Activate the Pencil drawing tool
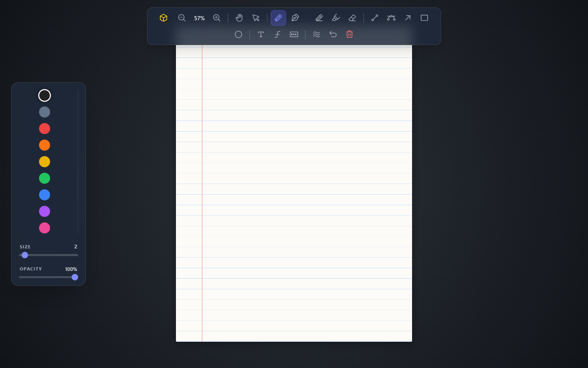The width and height of the screenshot is (588, 368). point(278,18)
